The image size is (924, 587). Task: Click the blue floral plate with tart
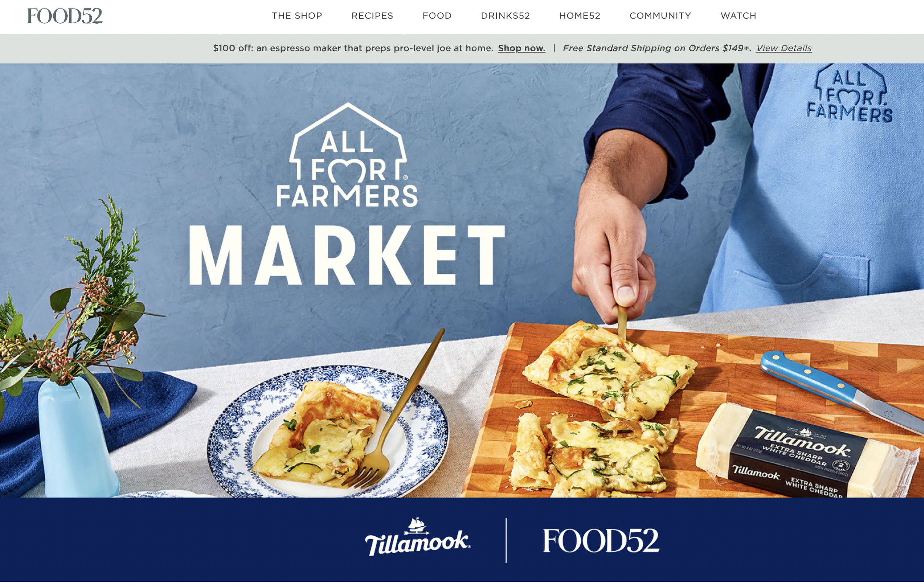[x=328, y=431]
